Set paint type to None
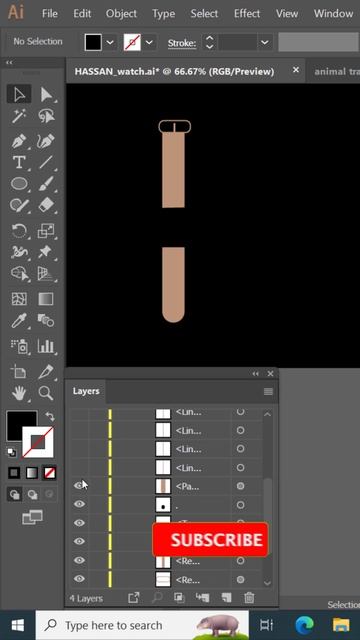This screenshot has height=640, width=360. (x=50, y=473)
